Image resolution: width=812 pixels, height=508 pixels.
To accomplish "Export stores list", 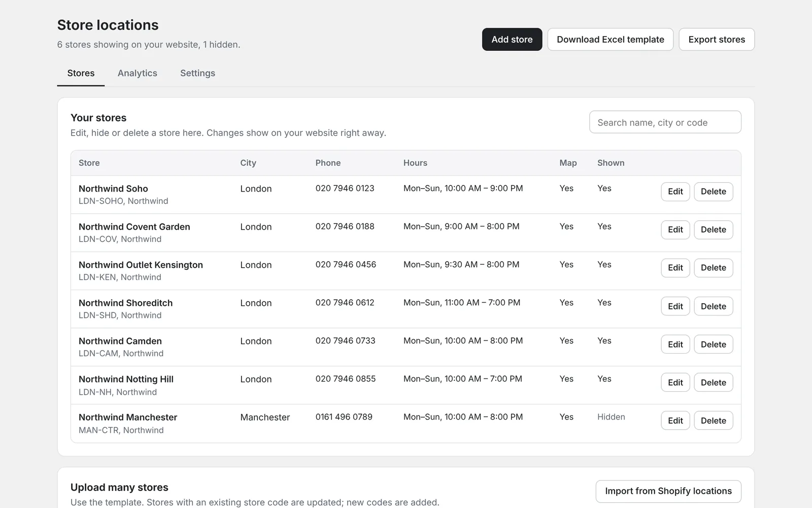I will tap(717, 40).
